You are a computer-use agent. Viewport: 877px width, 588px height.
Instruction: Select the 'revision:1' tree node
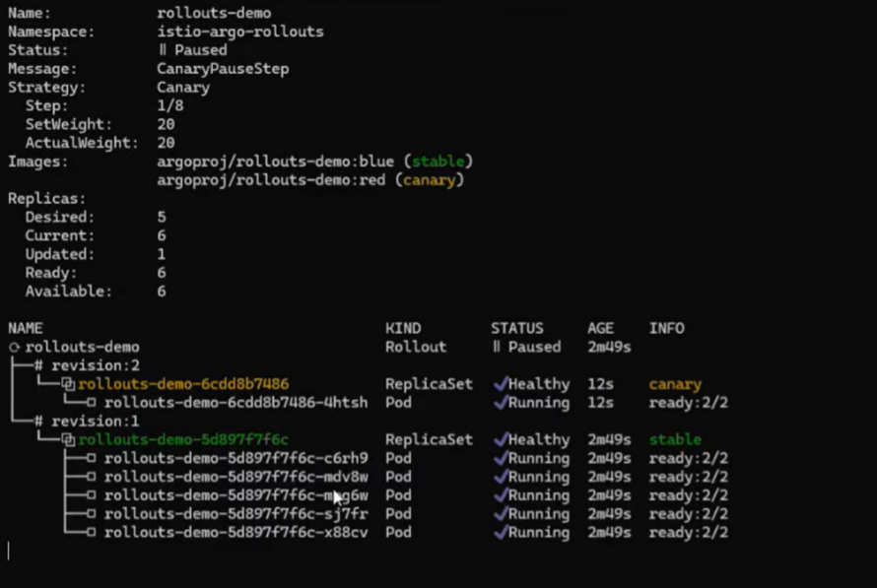click(x=95, y=421)
